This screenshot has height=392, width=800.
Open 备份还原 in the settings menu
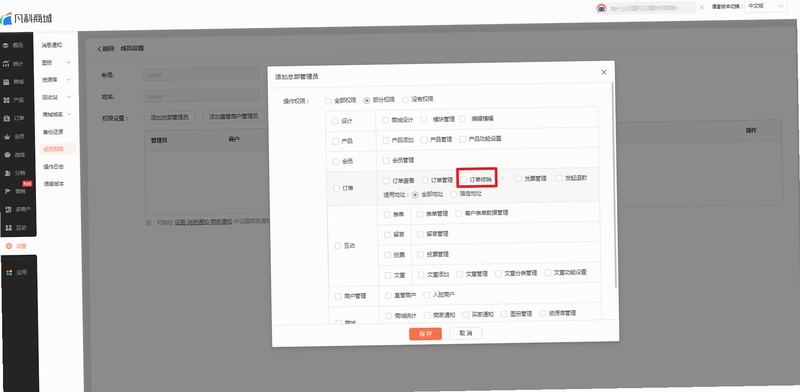(x=53, y=132)
